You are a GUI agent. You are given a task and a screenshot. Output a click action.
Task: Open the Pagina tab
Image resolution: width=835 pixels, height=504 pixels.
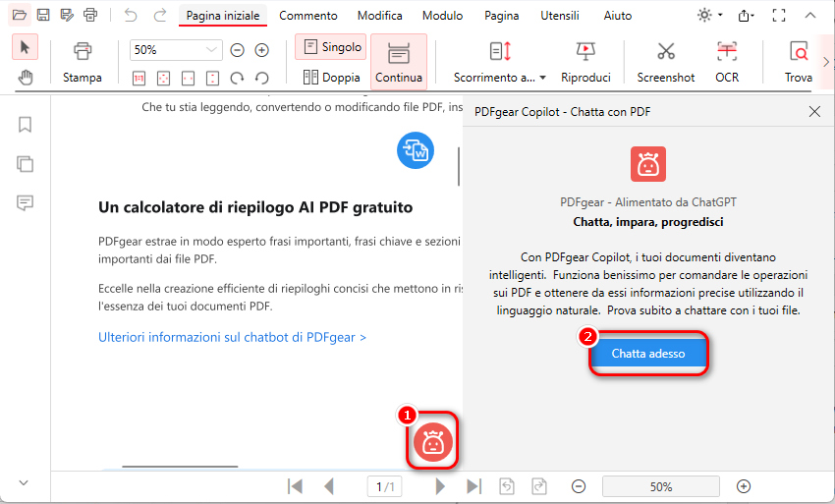(502, 16)
